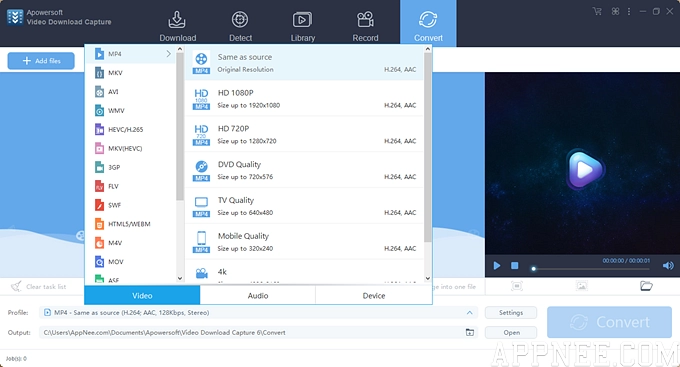Mute the preview volume

point(668,265)
